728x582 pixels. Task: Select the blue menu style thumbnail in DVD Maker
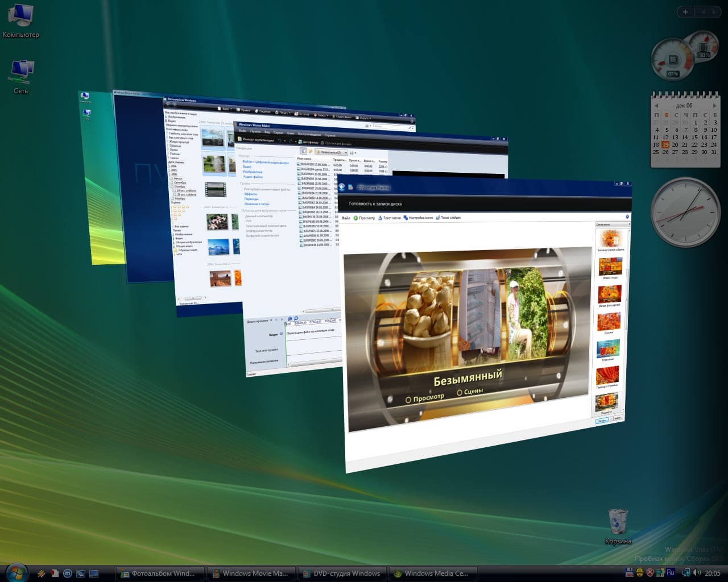(x=607, y=349)
